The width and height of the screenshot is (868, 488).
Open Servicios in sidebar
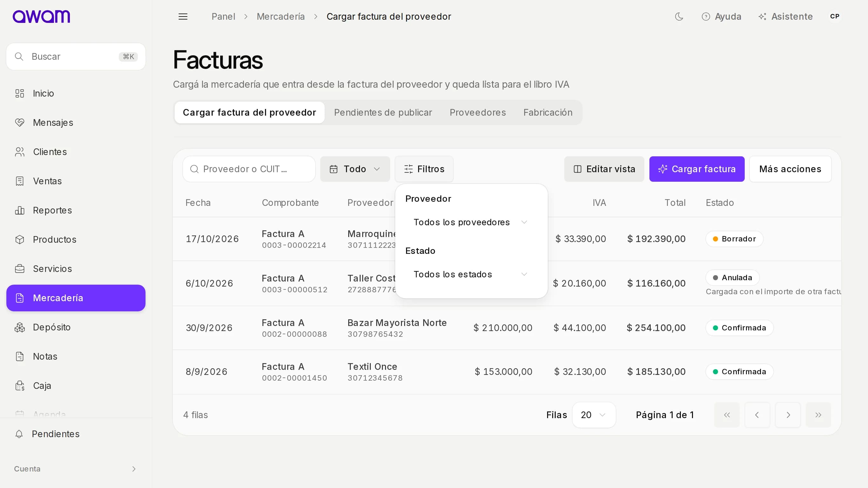[76, 268]
